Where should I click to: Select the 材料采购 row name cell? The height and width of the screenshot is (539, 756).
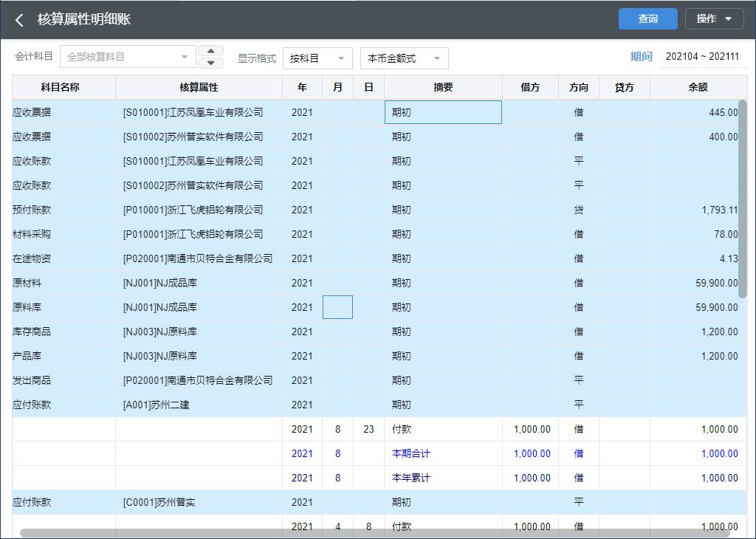pos(63,234)
